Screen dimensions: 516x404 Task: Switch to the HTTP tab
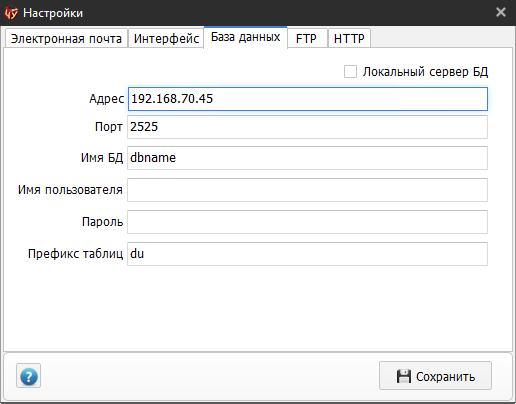pyautogui.click(x=349, y=39)
